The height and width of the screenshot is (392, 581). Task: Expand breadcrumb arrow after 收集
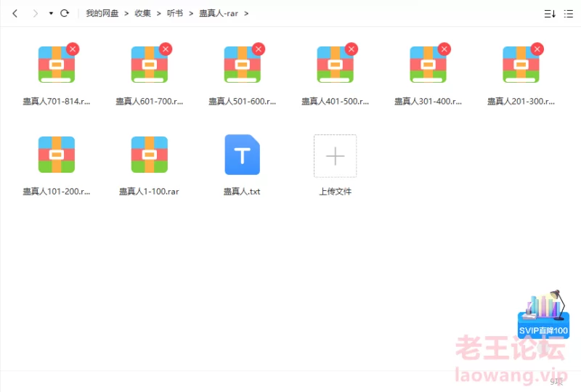(x=159, y=14)
